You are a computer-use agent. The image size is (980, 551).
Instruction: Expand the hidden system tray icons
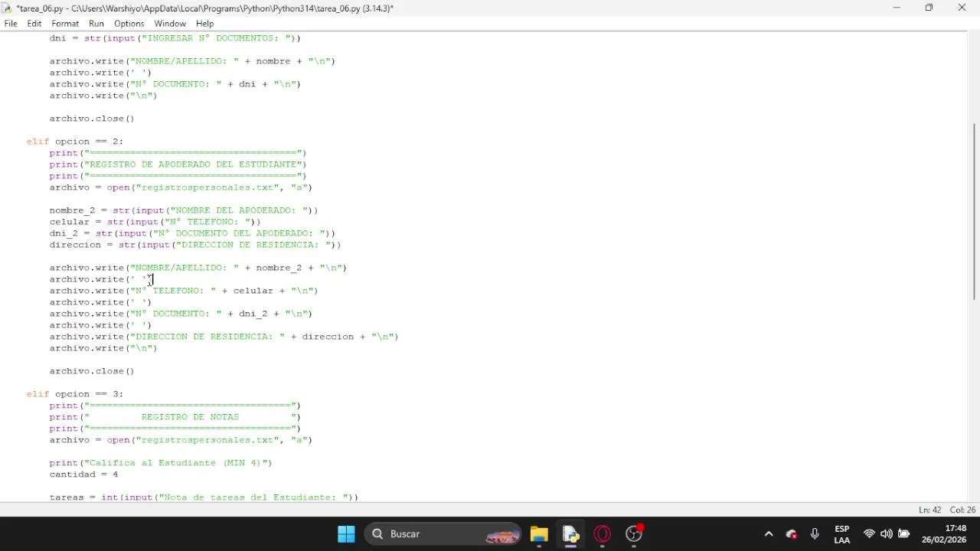tap(769, 534)
